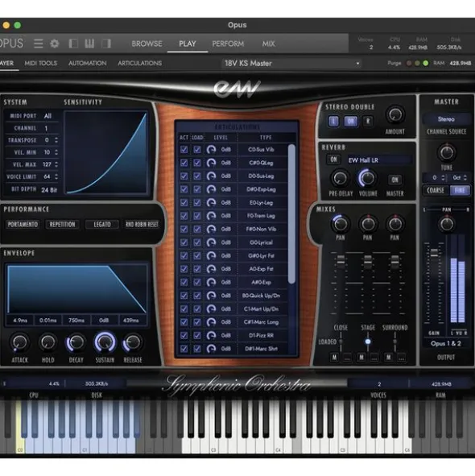
Task: Toggle the piano keyboard display icon
Action: click(89, 43)
